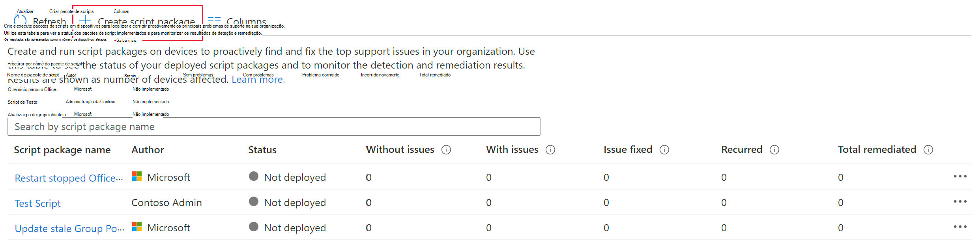The height and width of the screenshot is (249, 980).
Task: Click the Refresh icon
Action: click(x=20, y=20)
